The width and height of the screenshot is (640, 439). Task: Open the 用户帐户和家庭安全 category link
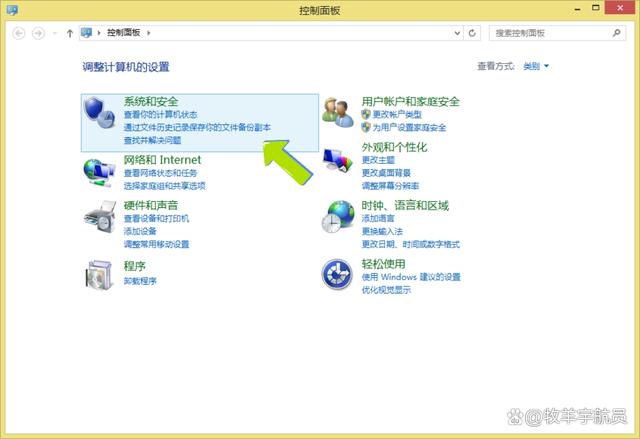tap(411, 102)
